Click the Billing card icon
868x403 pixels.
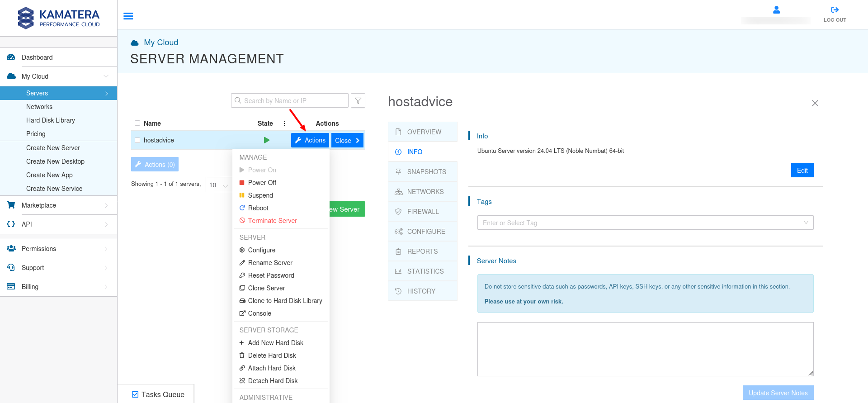click(11, 287)
